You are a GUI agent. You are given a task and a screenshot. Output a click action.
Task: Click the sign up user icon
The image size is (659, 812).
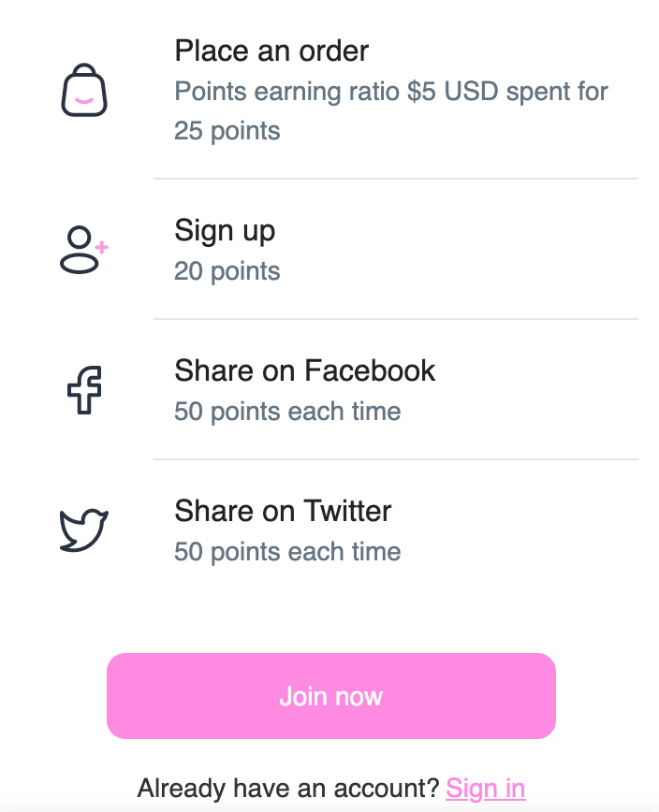[x=83, y=250]
